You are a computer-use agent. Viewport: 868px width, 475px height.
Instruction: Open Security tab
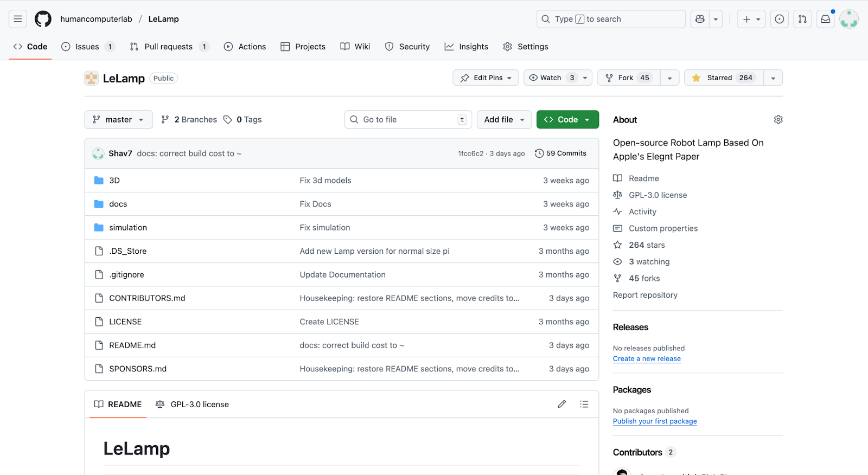point(407,47)
